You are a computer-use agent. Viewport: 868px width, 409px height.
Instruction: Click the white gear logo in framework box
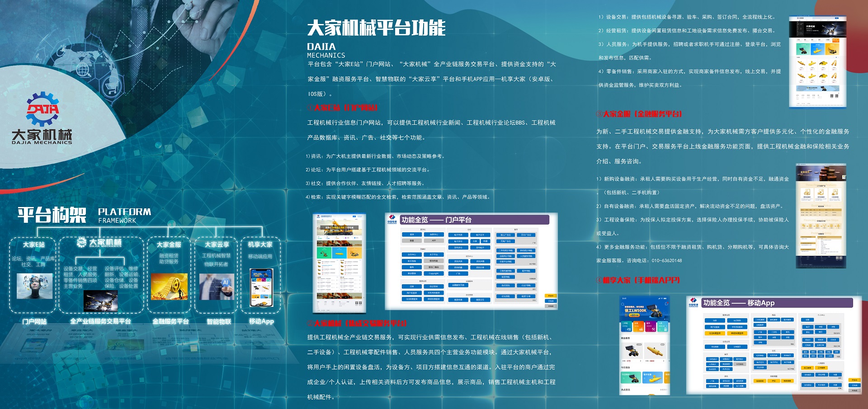click(82, 243)
